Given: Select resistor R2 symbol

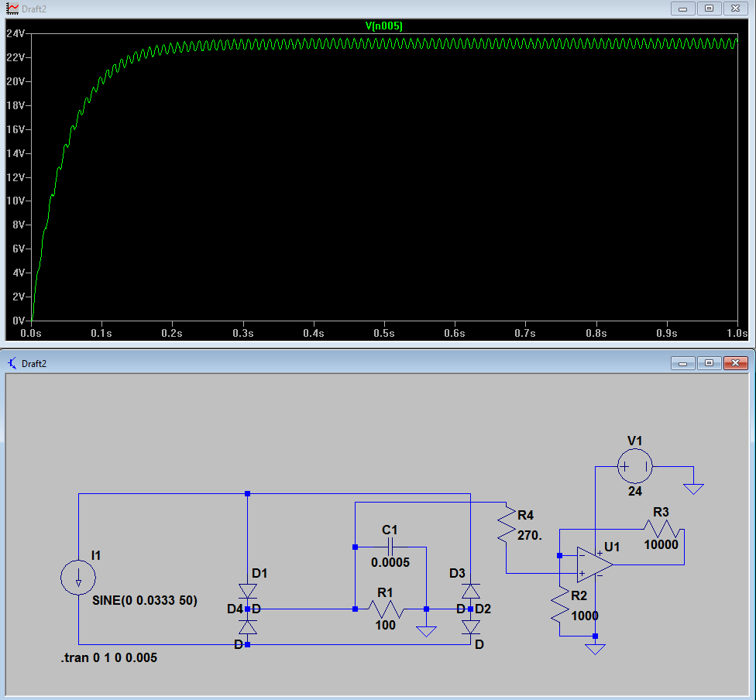Looking at the screenshot, I should (560, 606).
